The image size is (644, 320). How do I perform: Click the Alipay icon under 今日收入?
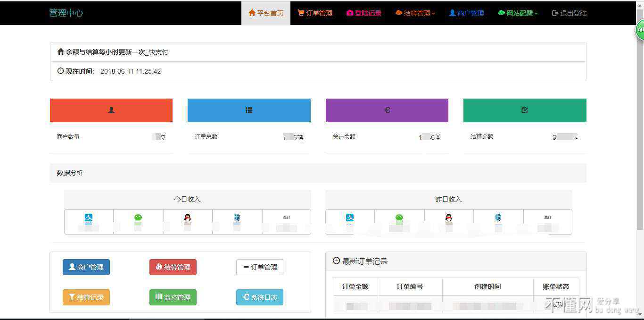89,218
